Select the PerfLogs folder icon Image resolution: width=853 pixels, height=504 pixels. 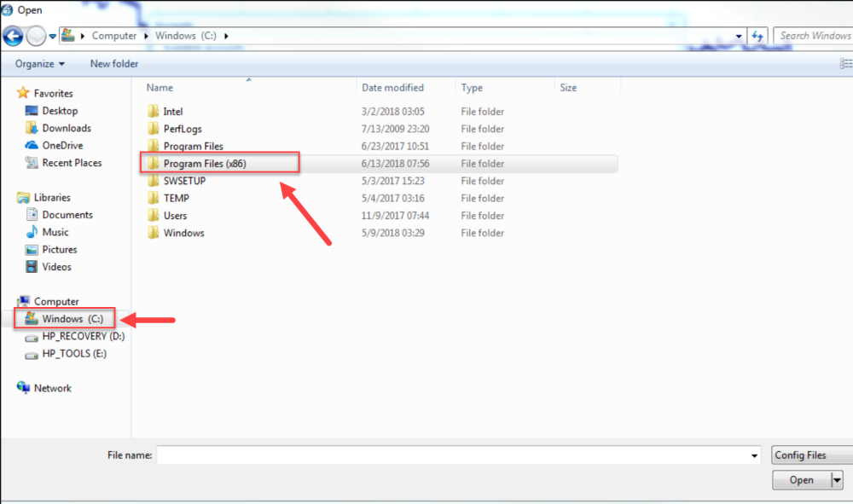154,129
